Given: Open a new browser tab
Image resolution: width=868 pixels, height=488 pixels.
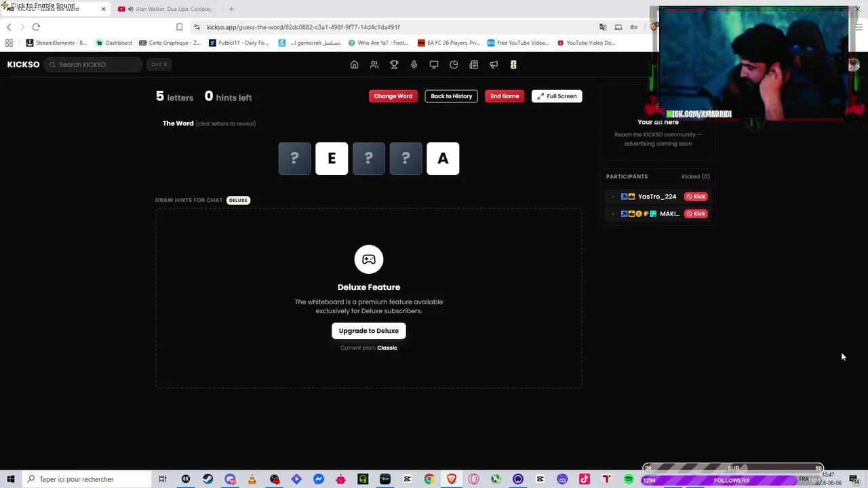Looking at the screenshot, I should (x=231, y=9).
